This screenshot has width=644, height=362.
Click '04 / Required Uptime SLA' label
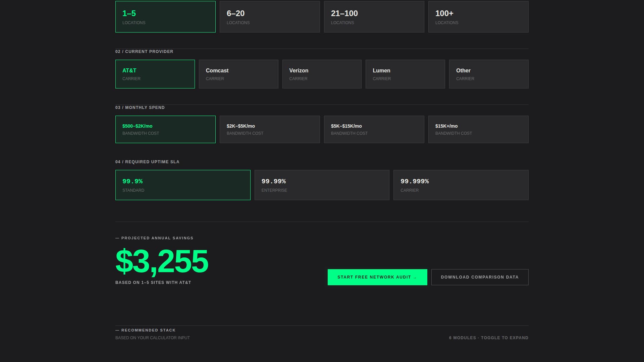tap(147, 162)
